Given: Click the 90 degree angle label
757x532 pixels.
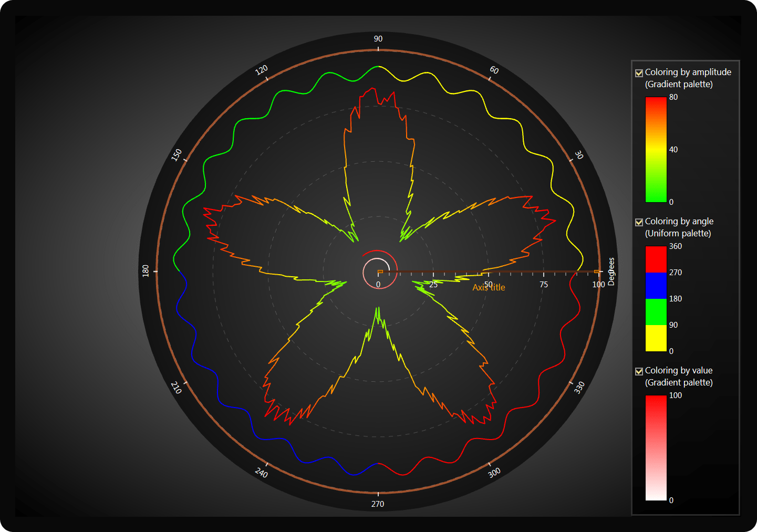Looking at the screenshot, I should point(378,38).
